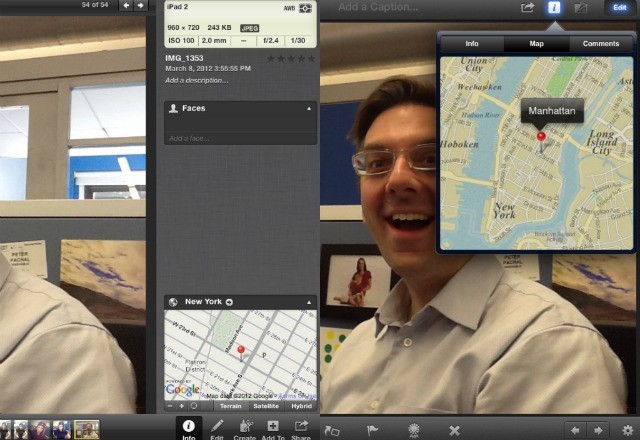Click the Add To button
Screen dimensions: 640x440
tap(273, 429)
